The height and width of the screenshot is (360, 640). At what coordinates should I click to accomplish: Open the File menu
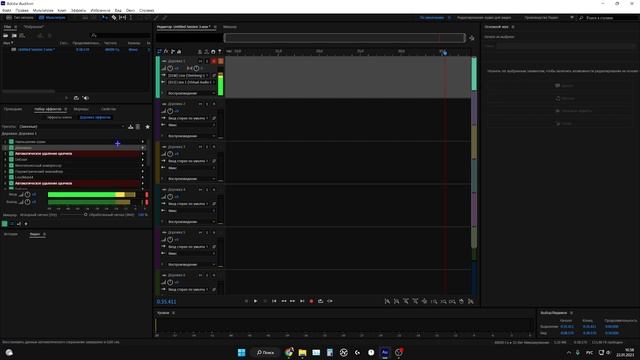tap(7, 10)
